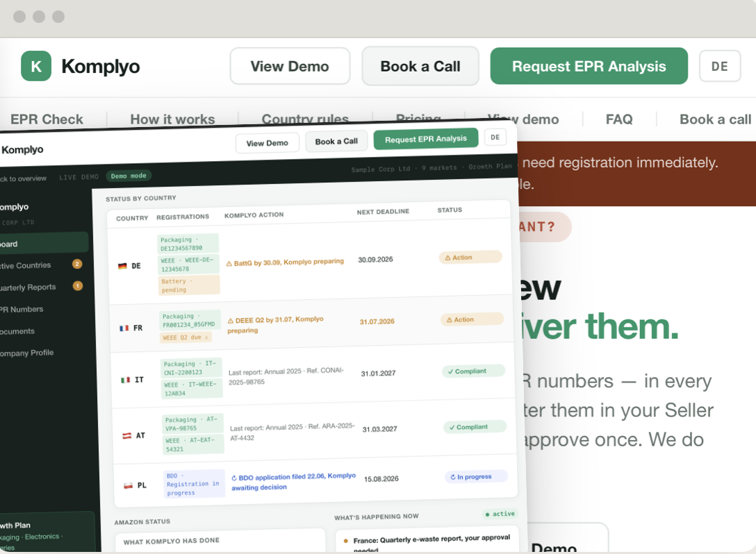Screen dimensions: 756x554
Task: Open the FAQ navigation item
Action: (619, 119)
